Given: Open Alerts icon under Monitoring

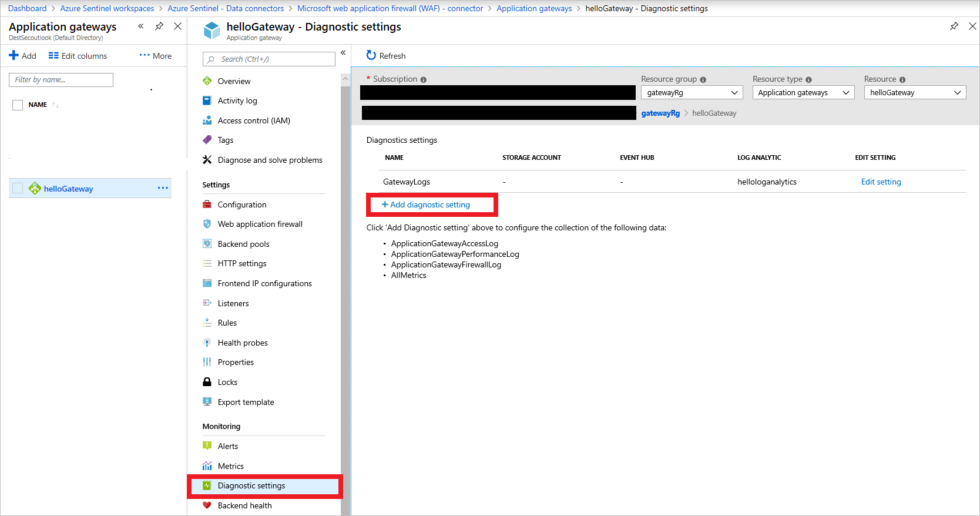Looking at the screenshot, I should tap(207, 446).
